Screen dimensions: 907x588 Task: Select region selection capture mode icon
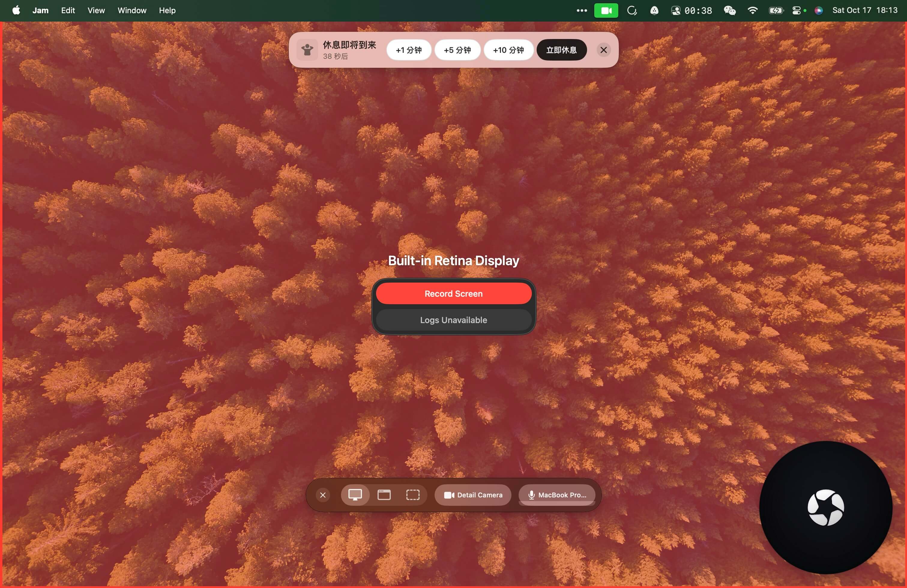413,495
